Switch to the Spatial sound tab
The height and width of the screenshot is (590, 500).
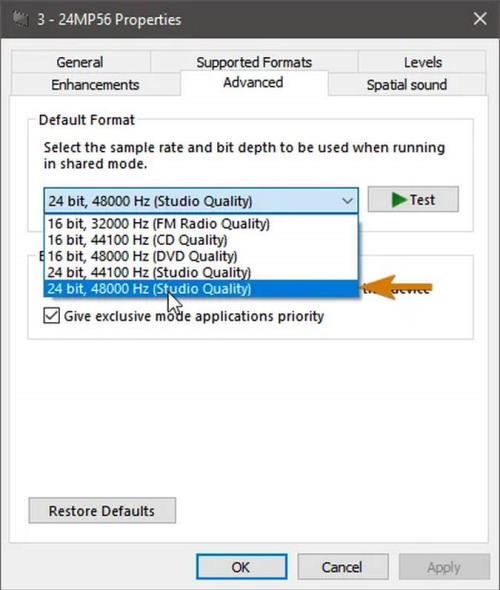point(407,85)
